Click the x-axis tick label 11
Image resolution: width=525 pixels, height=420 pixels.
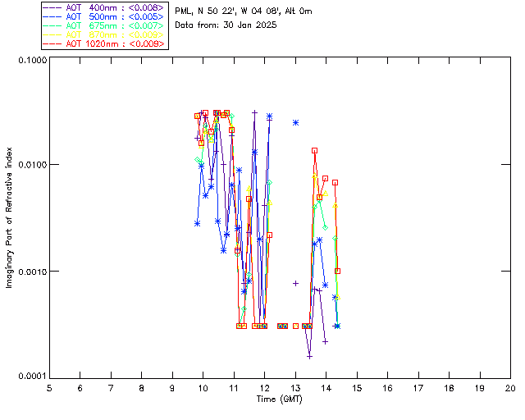point(234,388)
